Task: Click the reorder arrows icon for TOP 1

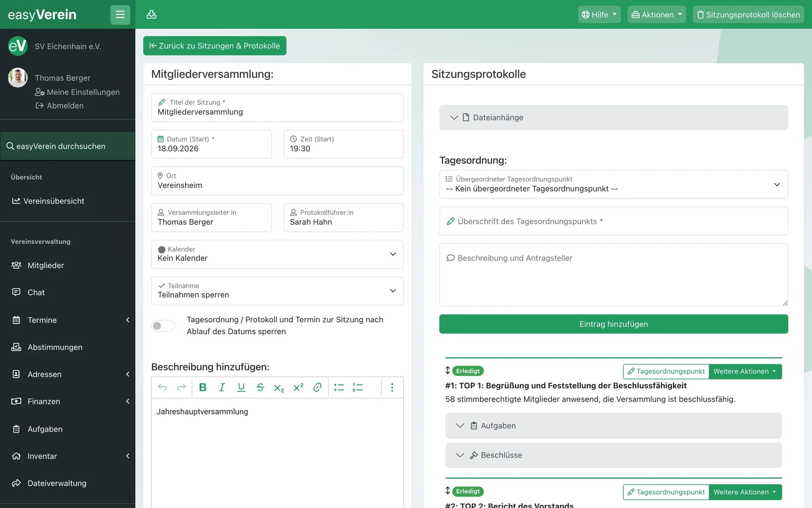Action: pos(448,370)
